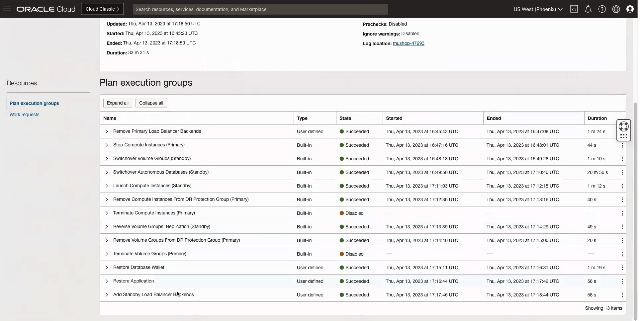Open actions menu for Terminate Compute Instances (Primary)
This screenshot has width=644, height=321.
pyautogui.click(x=622, y=213)
